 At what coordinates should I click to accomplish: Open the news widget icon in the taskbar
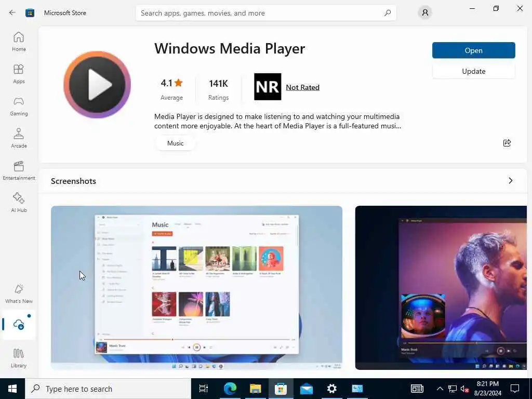point(417,389)
